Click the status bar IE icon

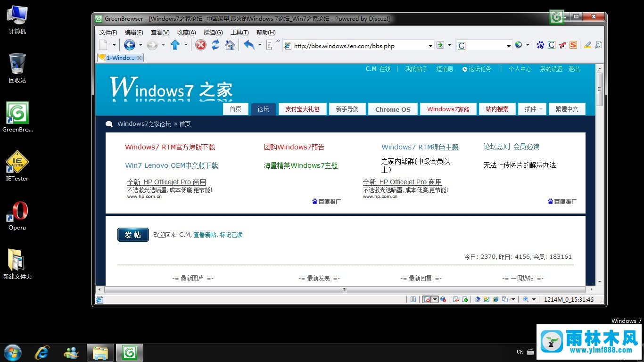[495, 299]
